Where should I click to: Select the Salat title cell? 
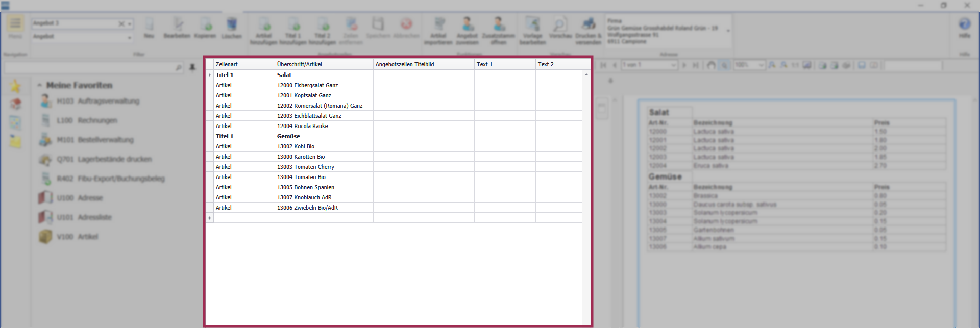tap(324, 75)
